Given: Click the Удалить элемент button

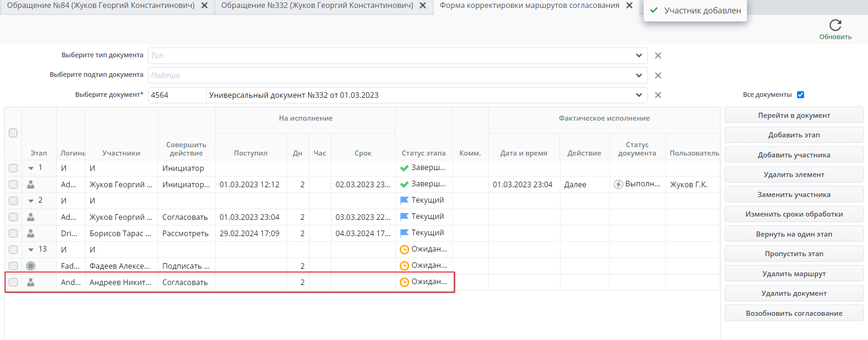Looking at the screenshot, I should coord(794,175).
